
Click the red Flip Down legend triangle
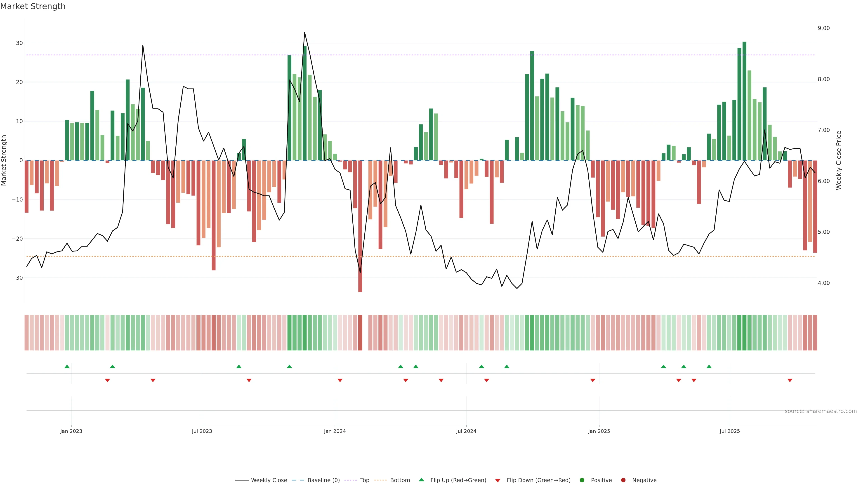point(498,480)
